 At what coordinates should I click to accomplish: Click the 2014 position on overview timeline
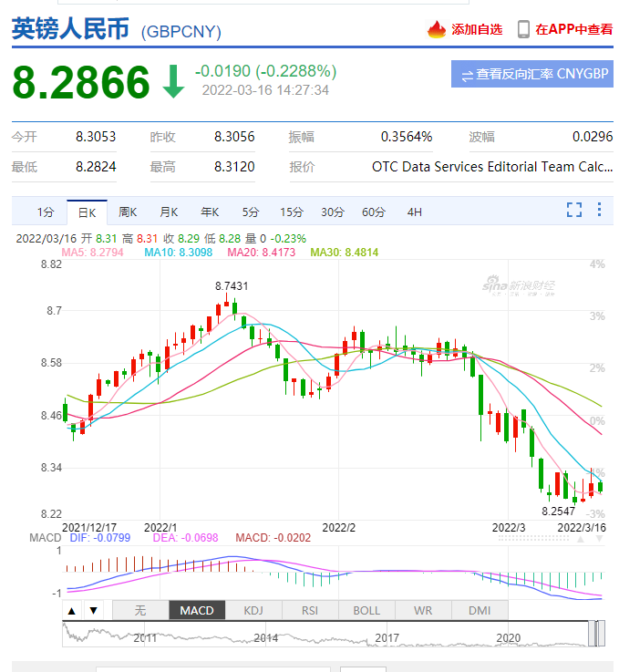[x=266, y=638]
